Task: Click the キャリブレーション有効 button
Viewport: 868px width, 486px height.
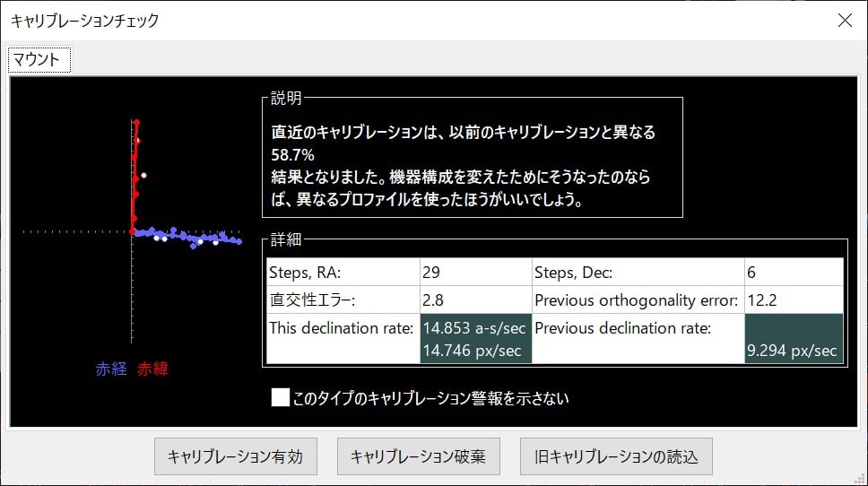Action: coord(235,456)
